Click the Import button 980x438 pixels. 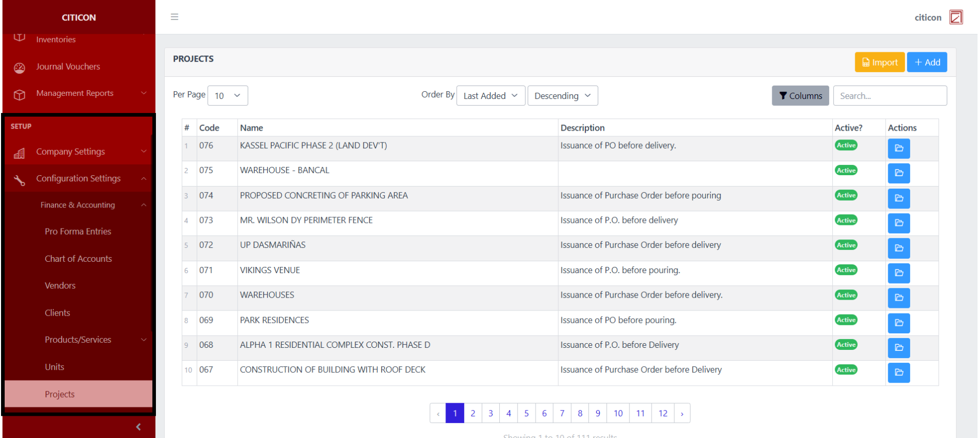[x=879, y=63]
